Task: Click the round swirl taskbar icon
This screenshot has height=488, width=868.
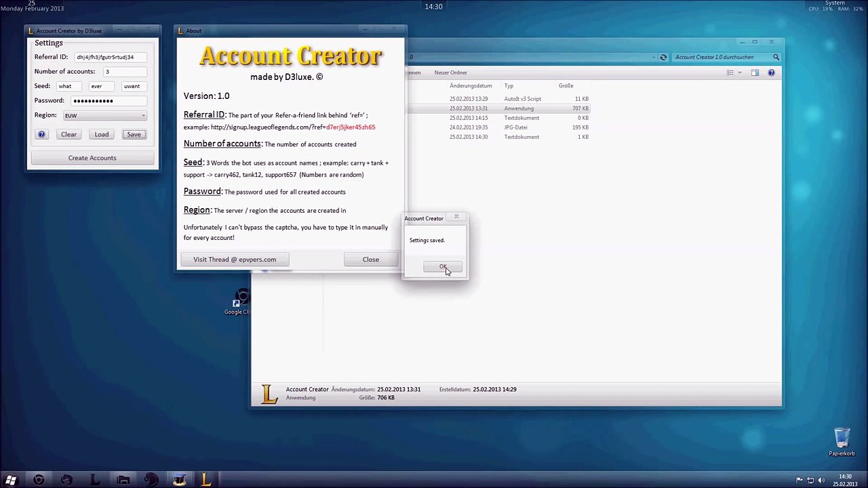Action: pos(151,480)
